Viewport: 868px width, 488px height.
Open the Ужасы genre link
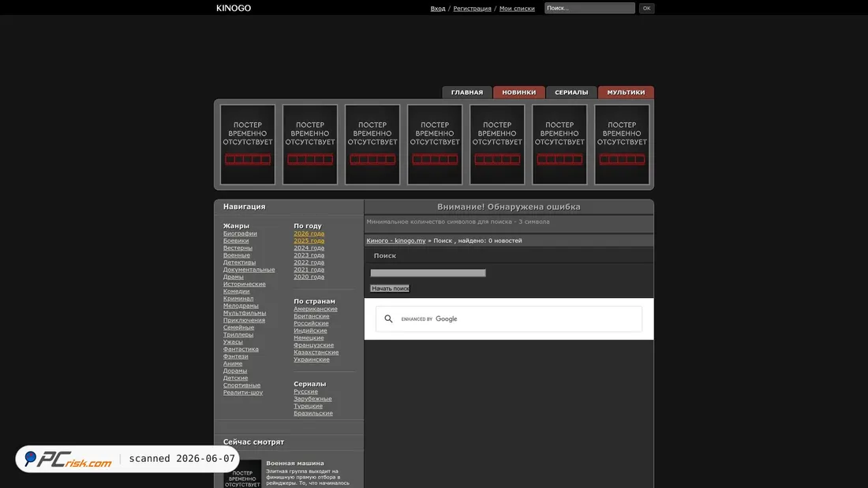click(233, 341)
